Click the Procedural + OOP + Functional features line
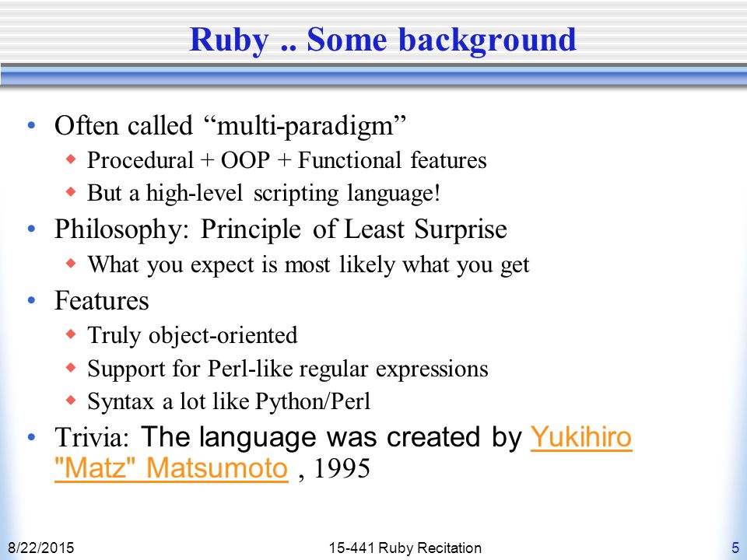747x560 pixels. point(287,160)
